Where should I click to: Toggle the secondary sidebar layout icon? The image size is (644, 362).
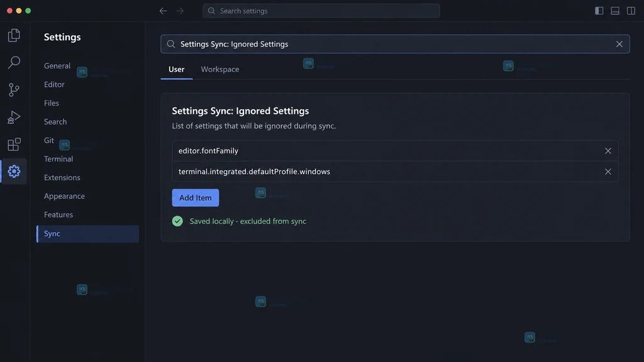tap(631, 11)
